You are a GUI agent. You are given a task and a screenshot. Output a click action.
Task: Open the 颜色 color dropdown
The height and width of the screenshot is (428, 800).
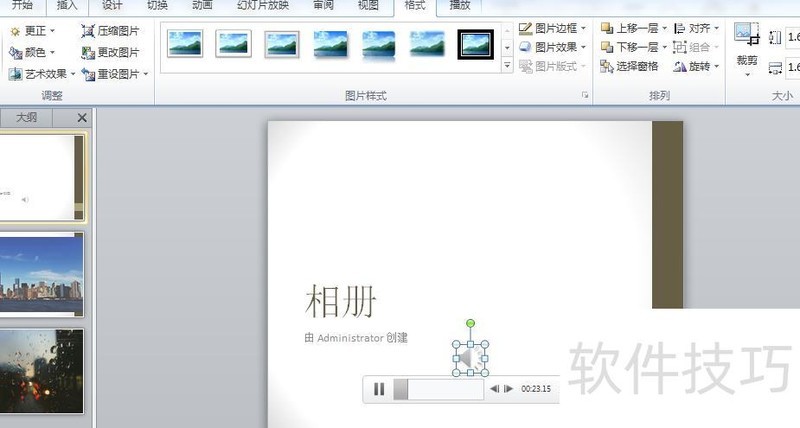click(32, 53)
